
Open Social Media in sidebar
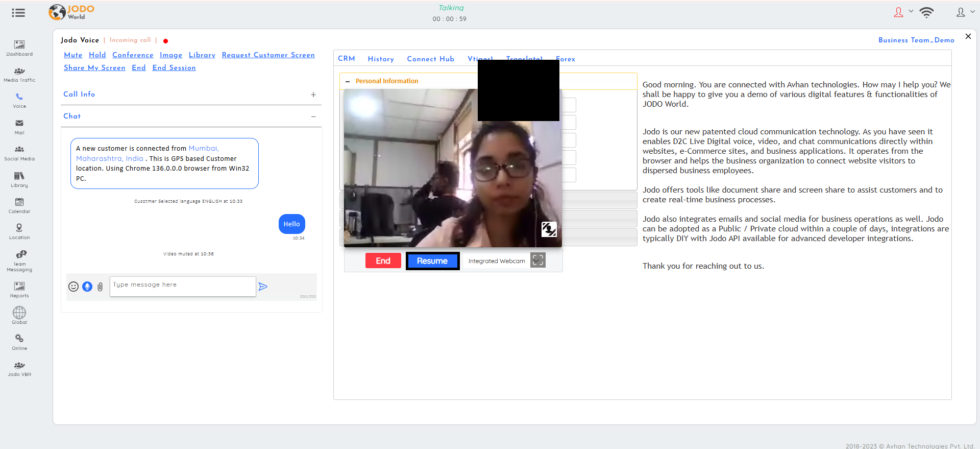(x=19, y=153)
